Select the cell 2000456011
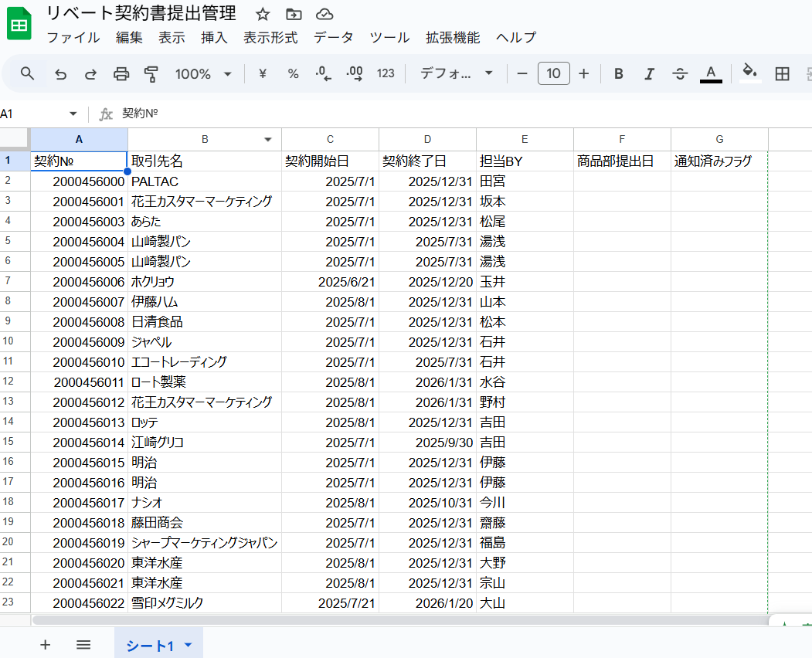812x658 pixels. pyautogui.click(x=80, y=382)
